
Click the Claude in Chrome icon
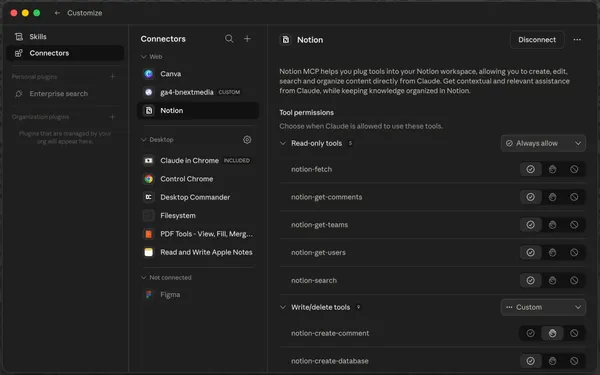click(x=148, y=160)
